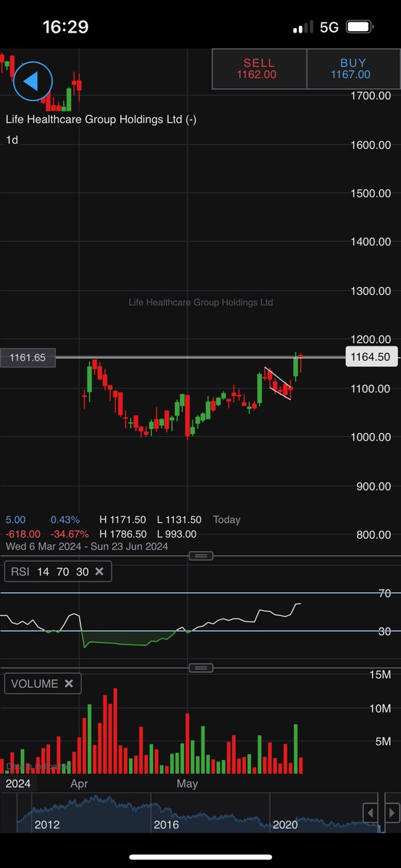Tap the 0.43% daily change value
Viewport: 401px width, 868px height.
pyautogui.click(x=65, y=520)
